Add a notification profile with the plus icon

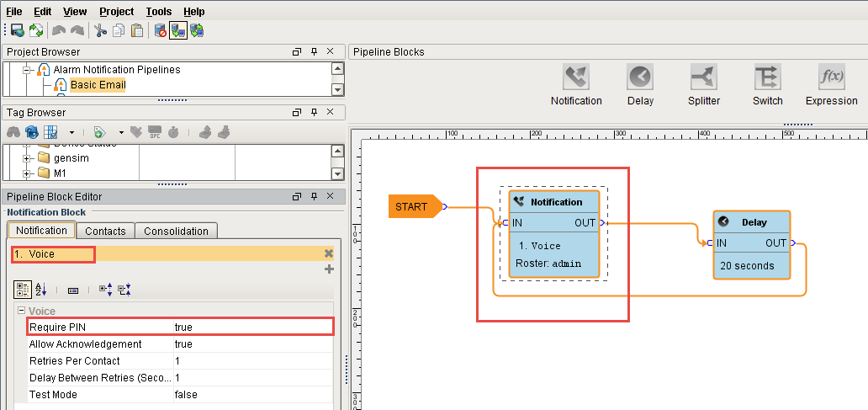click(x=329, y=269)
